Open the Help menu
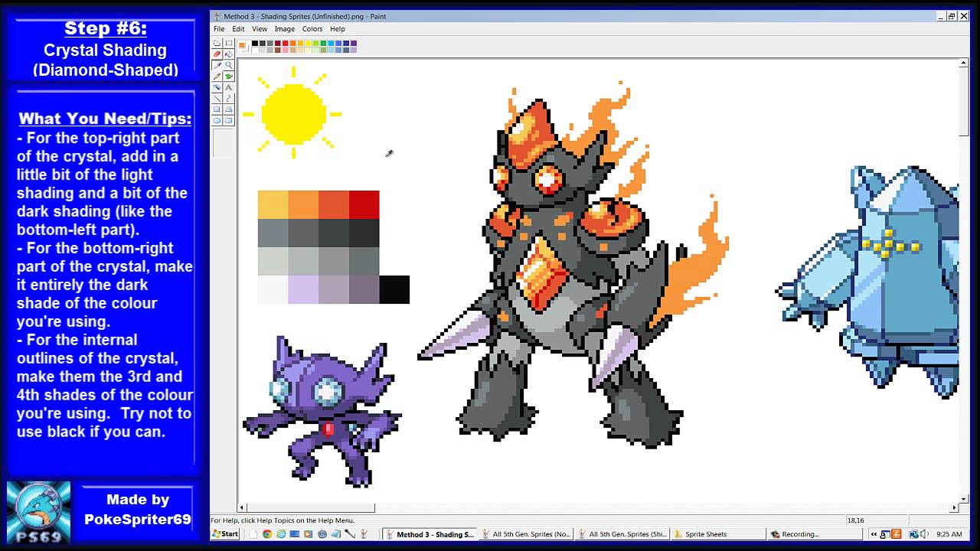This screenshot has width=980, height=551. click(338, 29)
